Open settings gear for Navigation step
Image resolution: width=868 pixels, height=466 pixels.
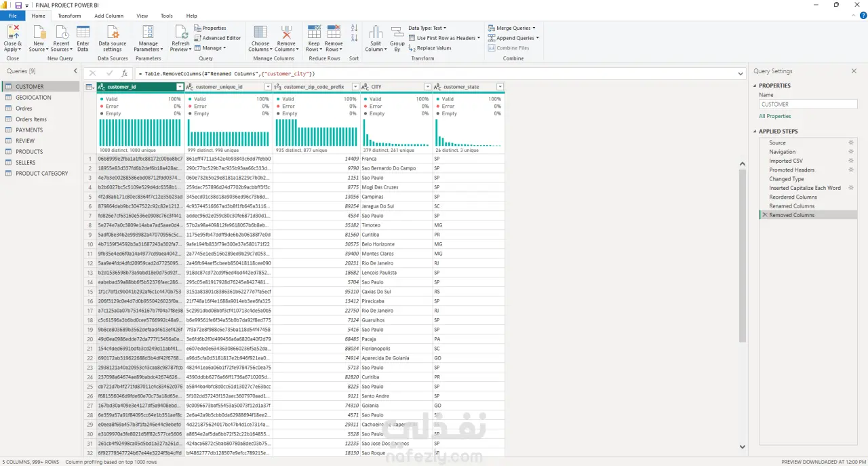click(x=851, y=151)
